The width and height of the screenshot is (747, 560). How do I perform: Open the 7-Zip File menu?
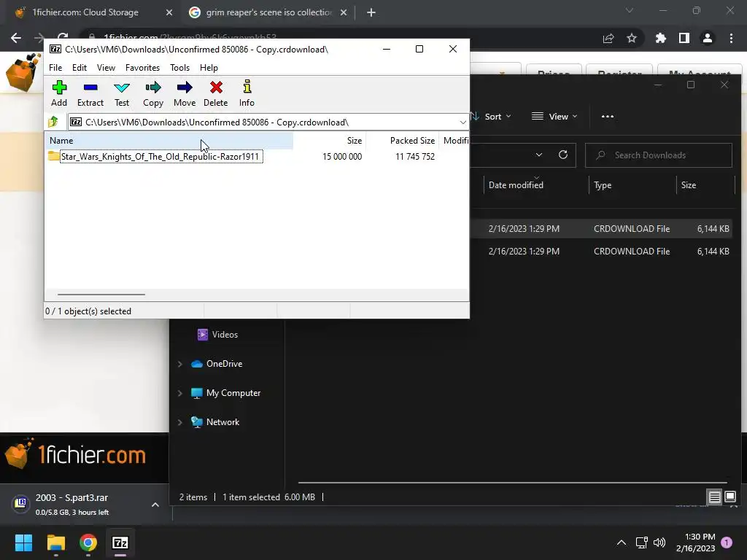[55, 68]
